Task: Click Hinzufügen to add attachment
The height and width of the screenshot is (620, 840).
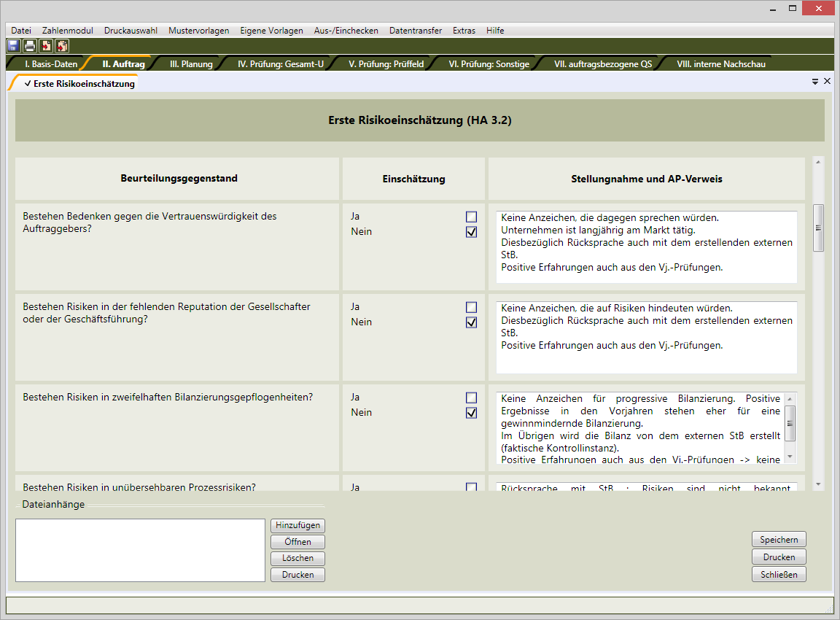Action: click(x=297, y=526)
